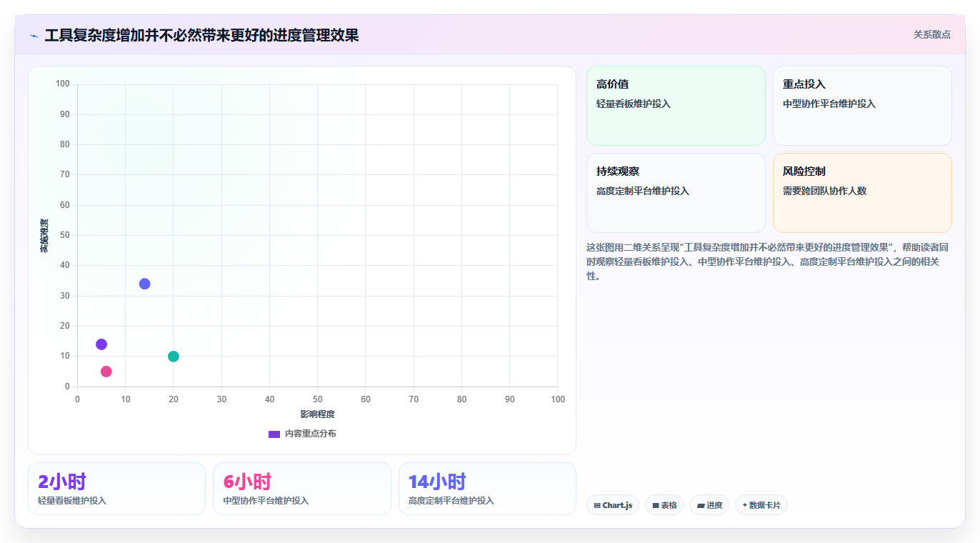Click the 2小时 stat value
Image resolution: width=980 pixels, height=543 pixels.
62,482
